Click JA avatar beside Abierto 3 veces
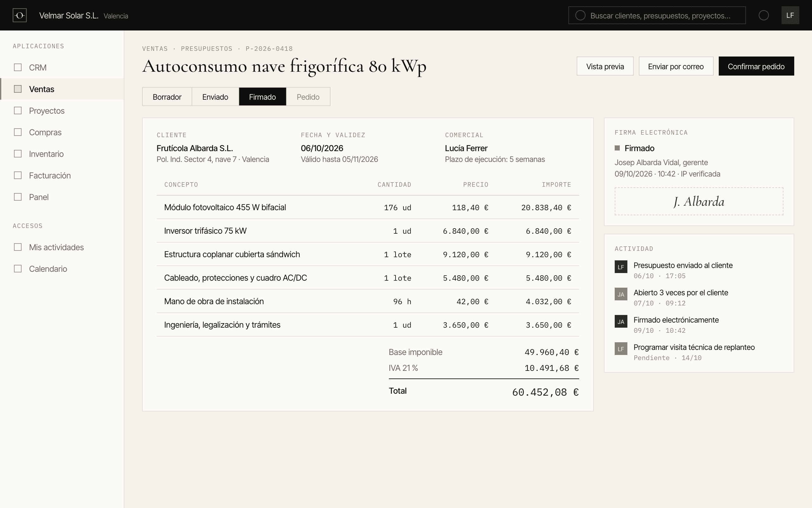The width and height of the screenshot is (812, 508). pos(621,294)
